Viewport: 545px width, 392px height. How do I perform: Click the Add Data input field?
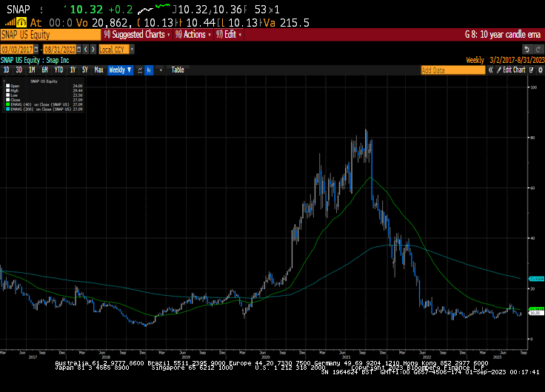(x=453, y=70)
